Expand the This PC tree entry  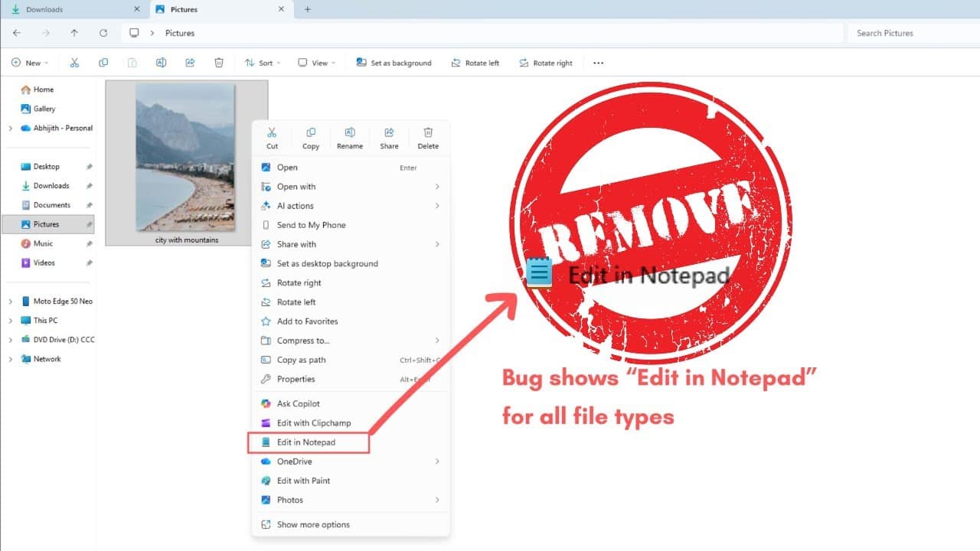click(9, 320)
